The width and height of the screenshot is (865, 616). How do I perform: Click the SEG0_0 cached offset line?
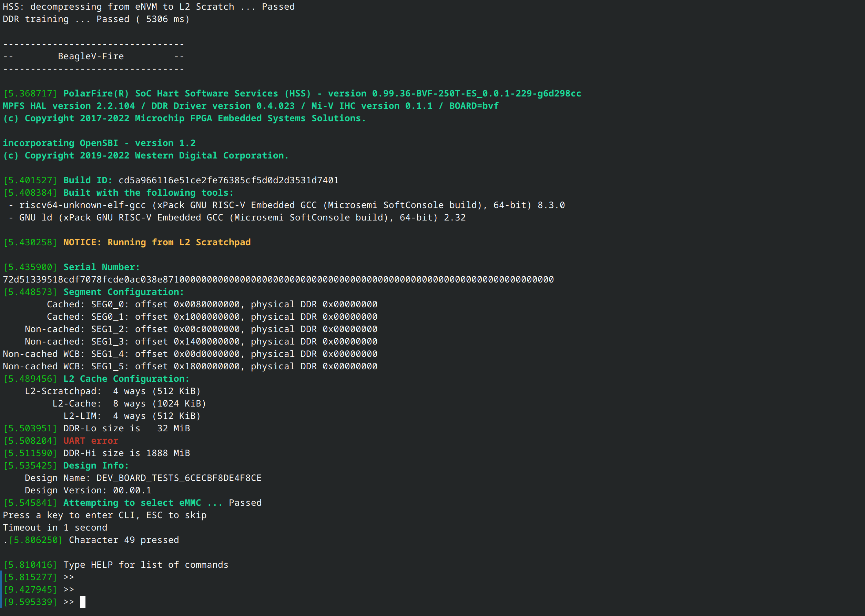tap(212, 305)
